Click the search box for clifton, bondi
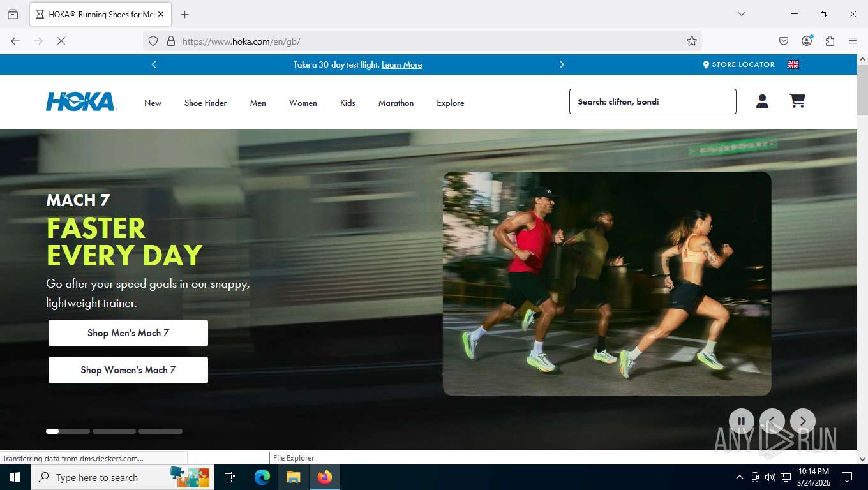868x490 pixels. pos(653,101)
